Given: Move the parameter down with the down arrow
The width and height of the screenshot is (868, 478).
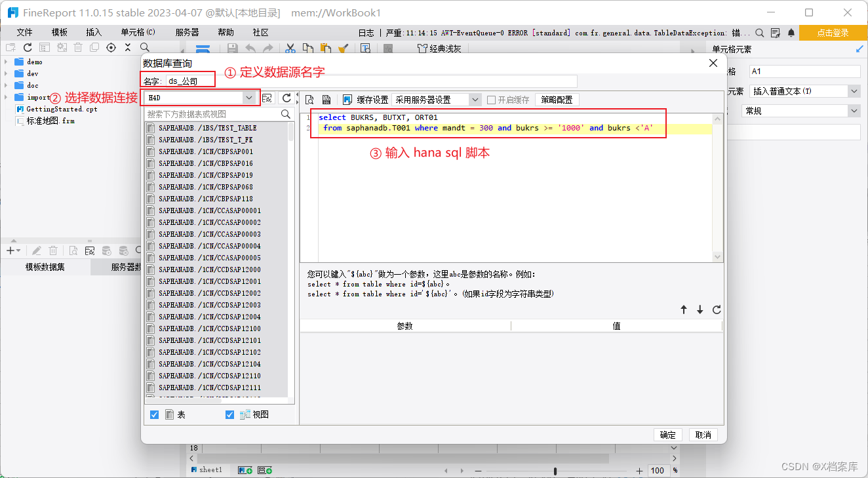Looking at the screenshot, I should [700, 309].
